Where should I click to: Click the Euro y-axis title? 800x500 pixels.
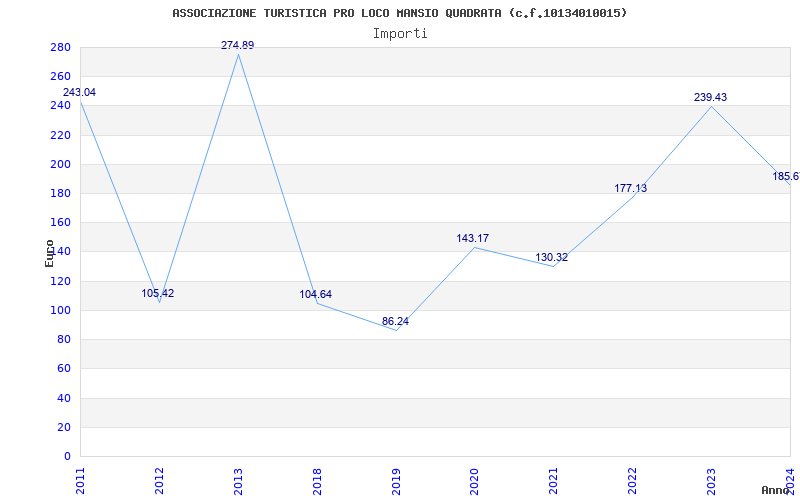pyautogui.click(x=49, y=253)
